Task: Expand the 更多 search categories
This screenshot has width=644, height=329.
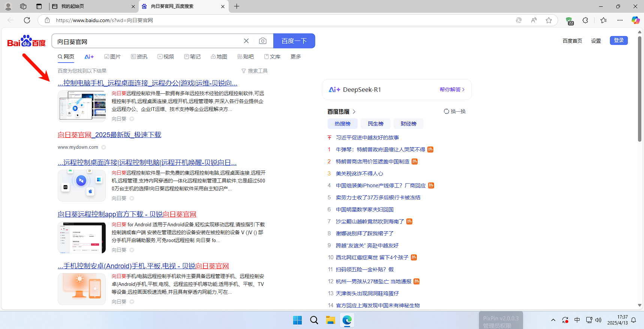Action: pos(296,57)
